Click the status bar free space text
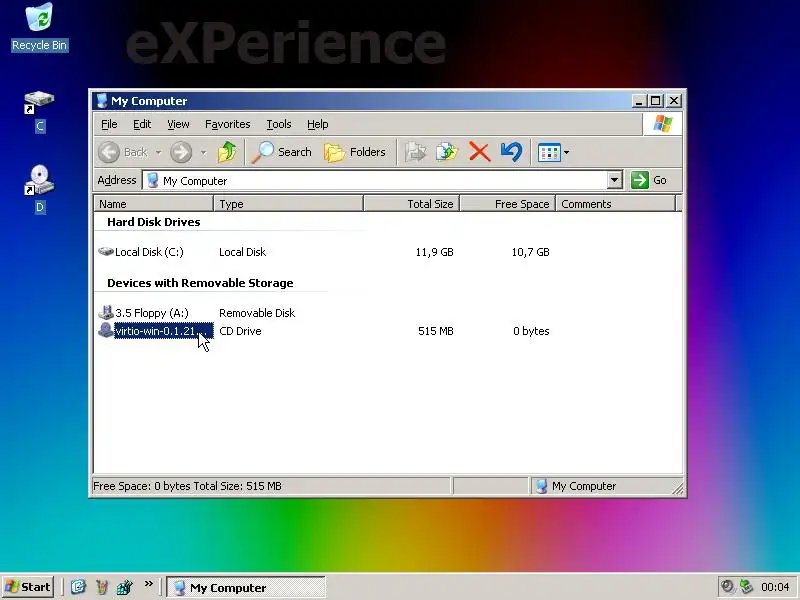800x600 pixels. click(x=187, y=486)
